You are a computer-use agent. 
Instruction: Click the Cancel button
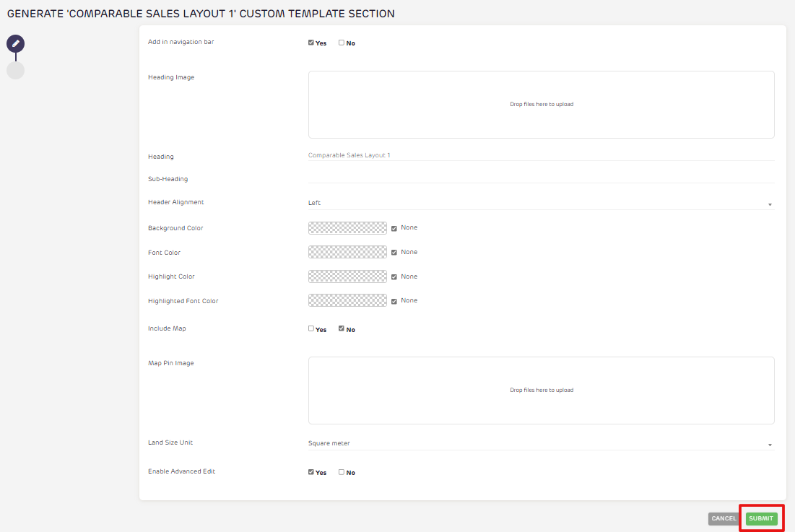(x=724, y=518)
